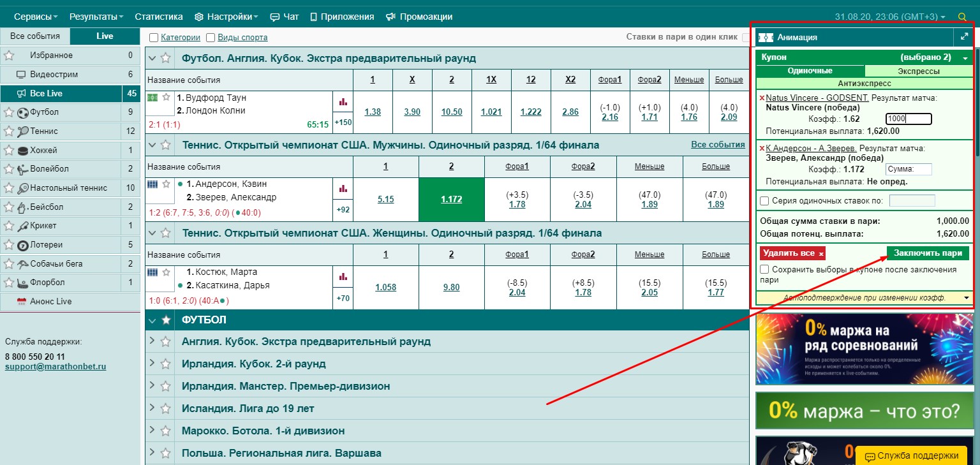Click Удалить все button
The image size is (980, 465).
pyautogui.click(x=793, y=253)
